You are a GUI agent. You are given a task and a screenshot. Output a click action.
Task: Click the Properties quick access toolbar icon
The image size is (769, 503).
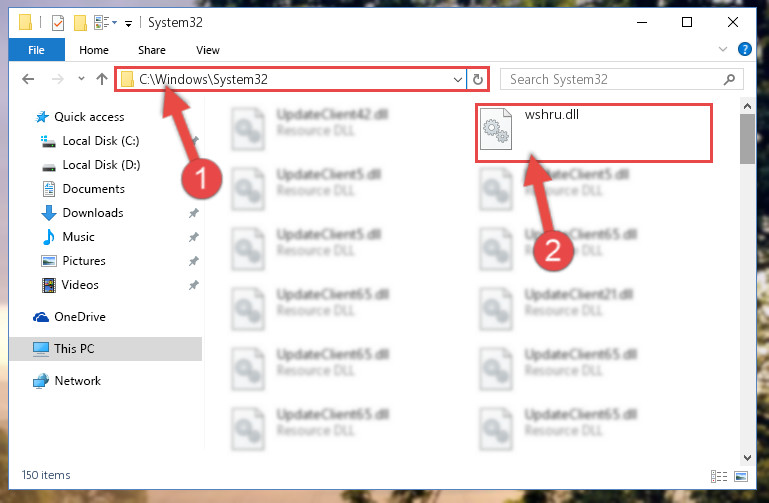(58, 23)
